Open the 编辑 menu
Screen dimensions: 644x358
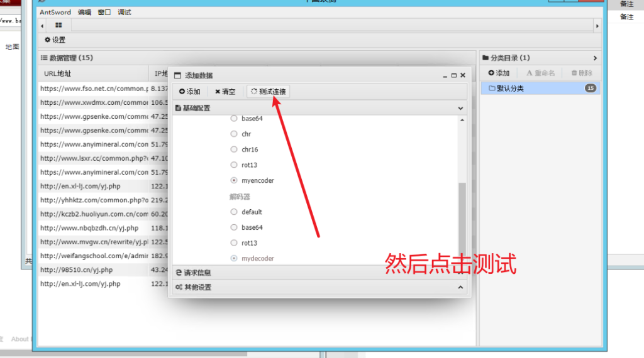coord(84,13)
